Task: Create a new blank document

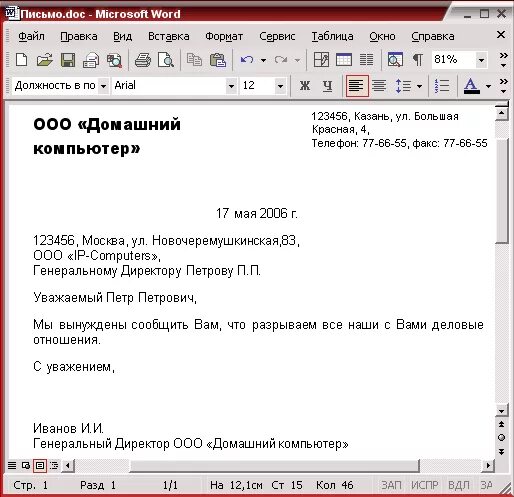Action: [22, 60]
